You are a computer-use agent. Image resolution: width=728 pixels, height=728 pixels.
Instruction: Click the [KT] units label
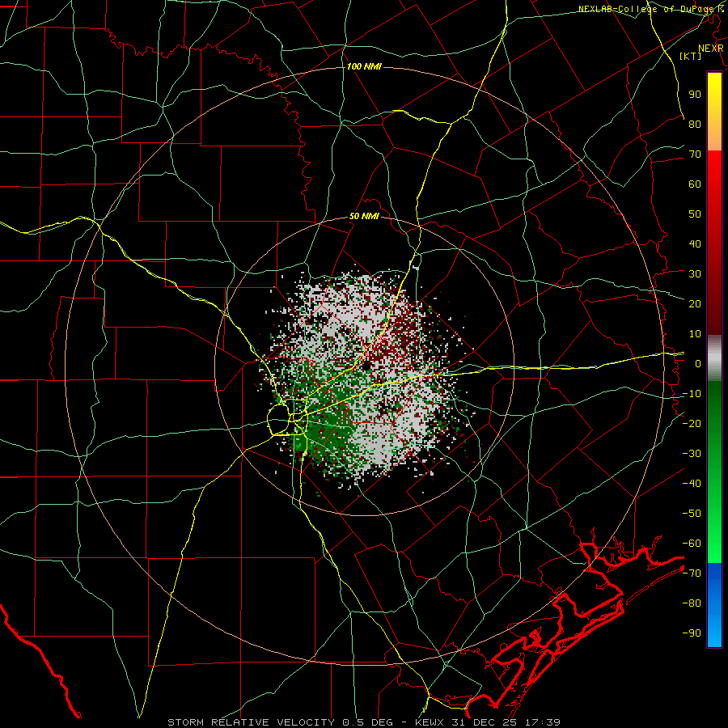coord(691,56)
